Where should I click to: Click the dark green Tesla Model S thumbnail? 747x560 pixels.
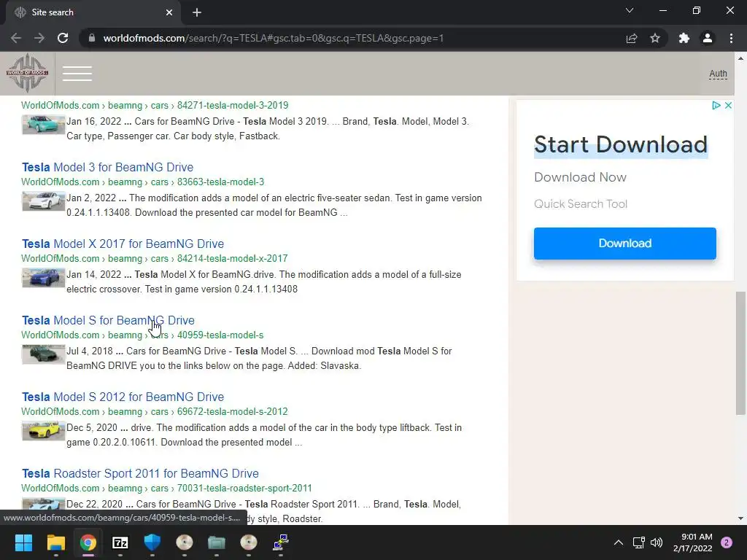(43, 354)
